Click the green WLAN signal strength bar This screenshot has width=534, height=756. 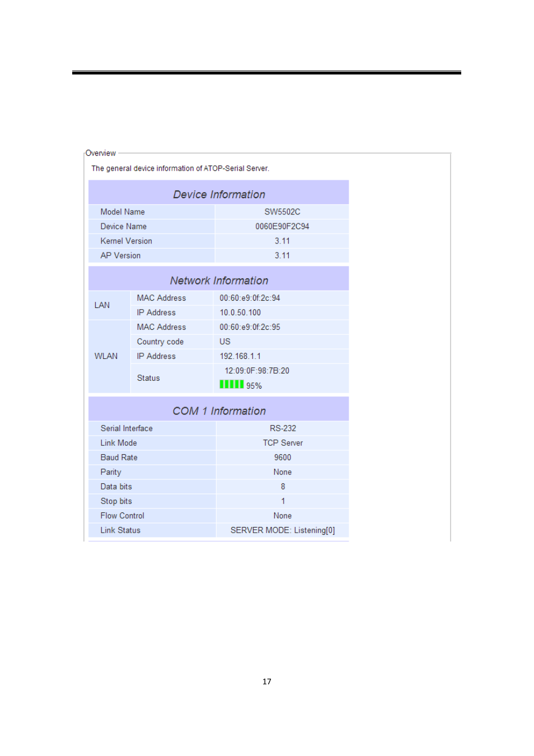232,384
